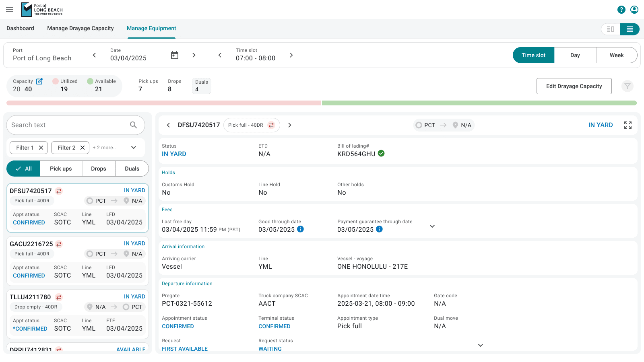
Task: Click FIRST AVAILABLE request link
Action: point(185,349)
